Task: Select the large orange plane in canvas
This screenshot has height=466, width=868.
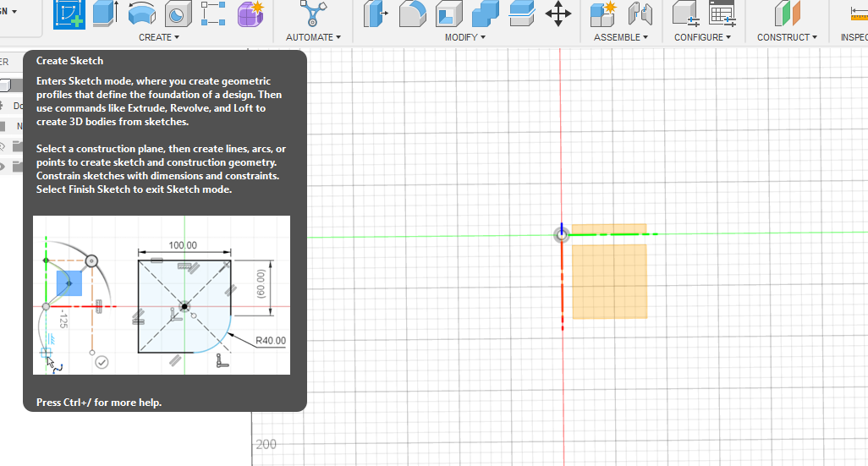Action: (x=609, y=282)
